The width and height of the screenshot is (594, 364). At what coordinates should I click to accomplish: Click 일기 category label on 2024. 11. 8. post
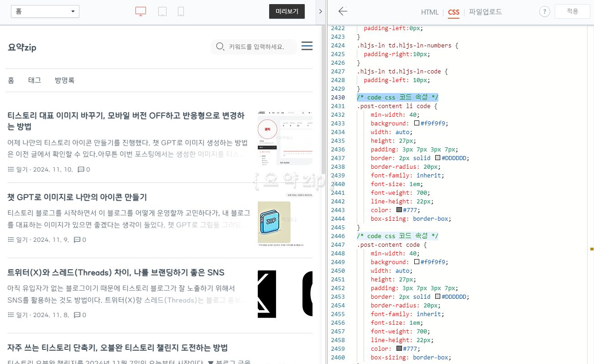point(22,315)
